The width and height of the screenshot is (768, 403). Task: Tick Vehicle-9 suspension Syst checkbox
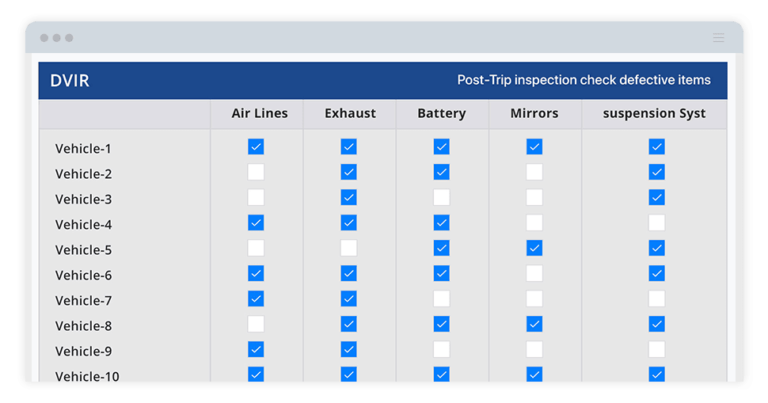(657, 350)
